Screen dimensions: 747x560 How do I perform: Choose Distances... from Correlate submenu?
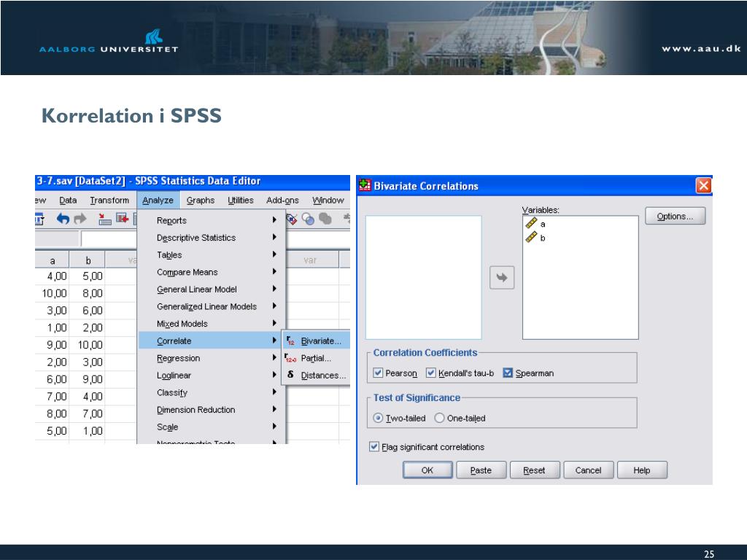pyautogui.click(x=317, y=376)
